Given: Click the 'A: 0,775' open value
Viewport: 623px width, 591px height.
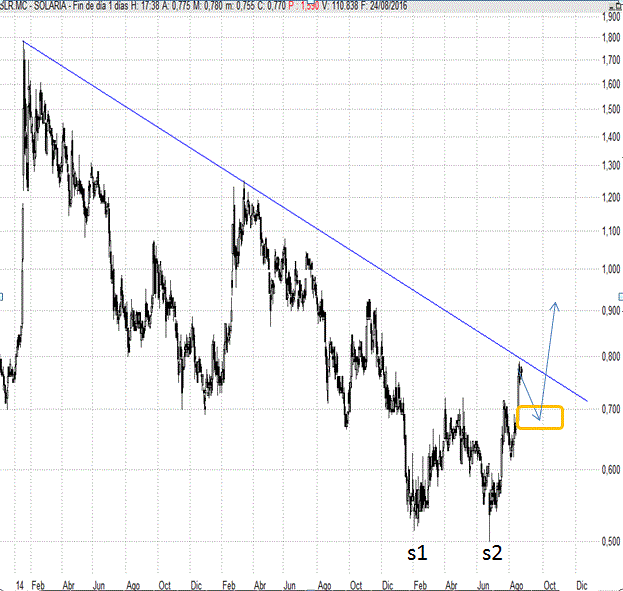Looking at the screenshot, I should click(x=176, y=6).
